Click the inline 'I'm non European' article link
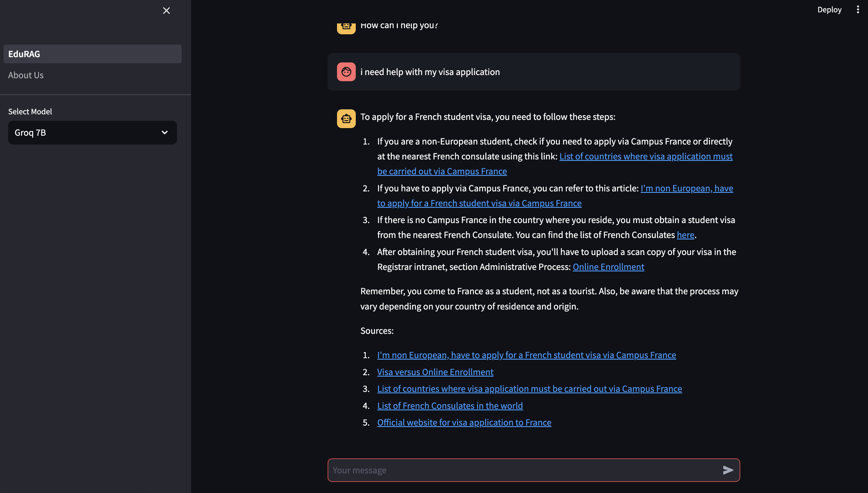Viewport: 868px width, 493px height. [x=687, y=188]
